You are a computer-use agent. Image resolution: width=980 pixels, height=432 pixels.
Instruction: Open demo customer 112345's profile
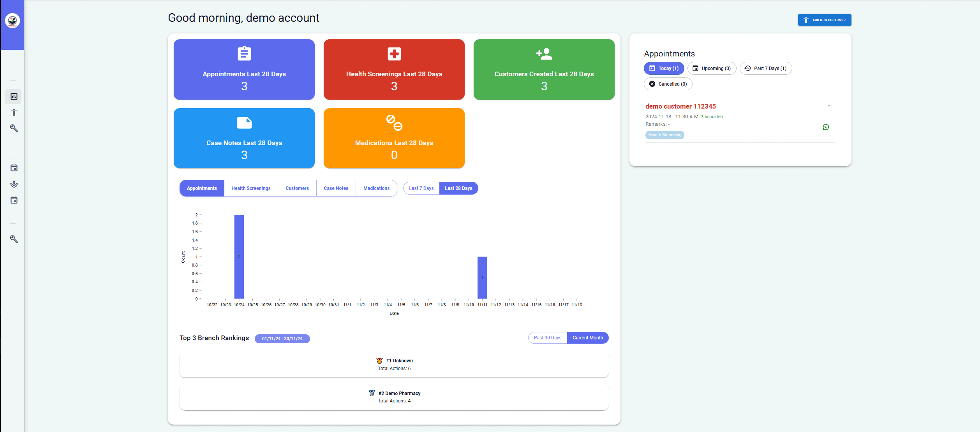tap(680, 106)
